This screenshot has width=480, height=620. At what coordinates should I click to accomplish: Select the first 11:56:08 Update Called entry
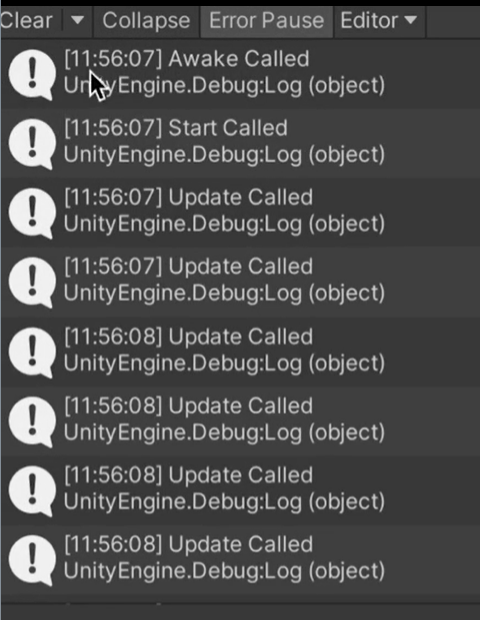(x=240, y=352)
